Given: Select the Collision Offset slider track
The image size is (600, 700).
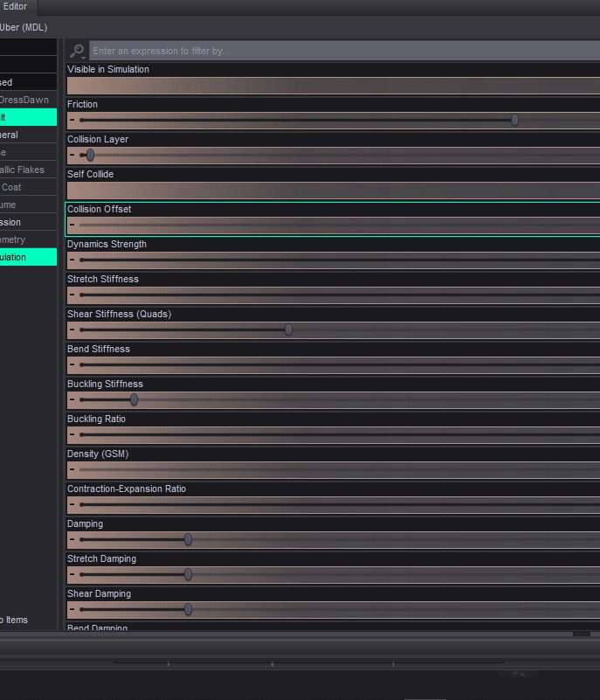Looking at the screenshot, I should click(x=340, y=225).
